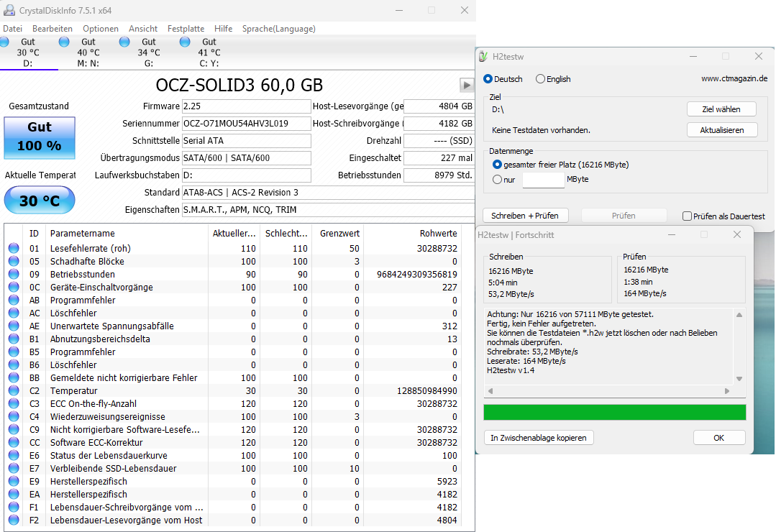Viewport: 776px width, 532px height.
Task: Click the Ziel wählen button
Action: [721, 109]
